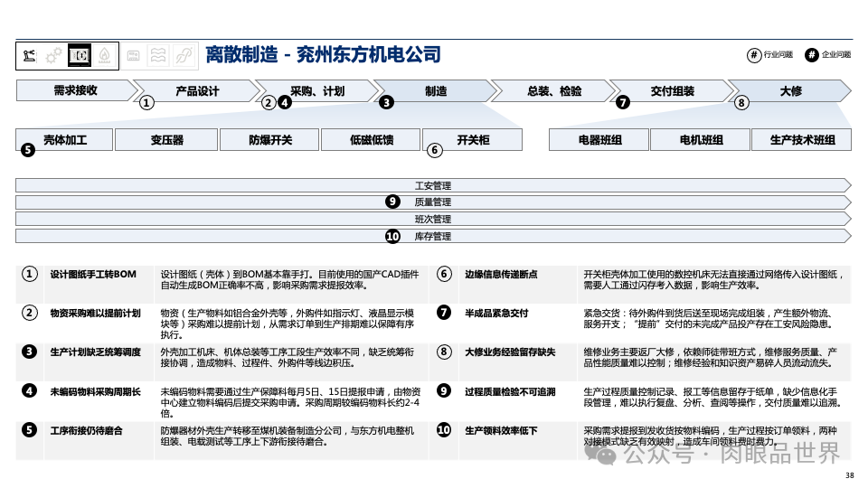Select the 需求接收 process step
This screenshot has height=488, width=868.
[76, 90]
